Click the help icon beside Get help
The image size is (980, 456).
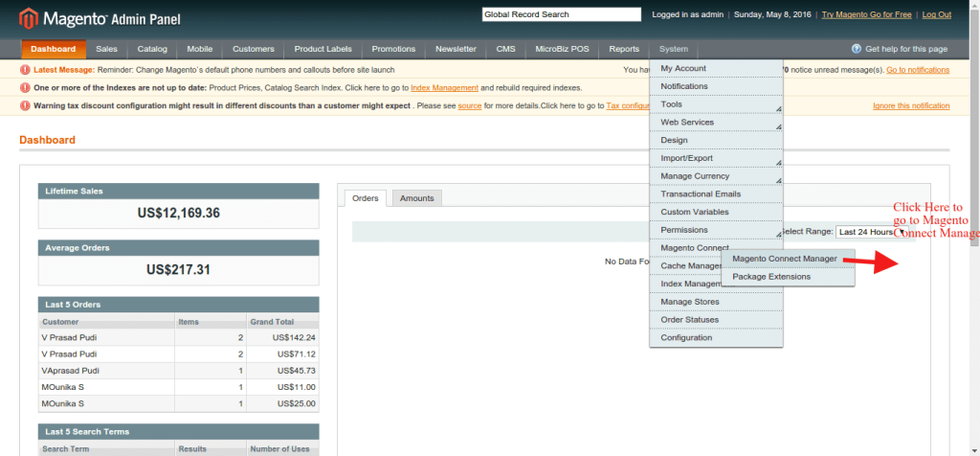857,49
